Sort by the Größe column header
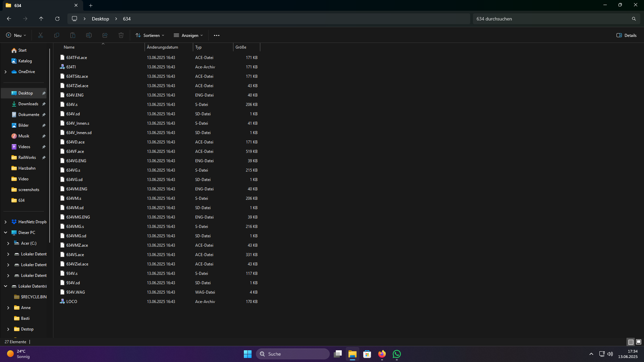The width and height of the screenshot is (644, 362). tap(241, 47)
